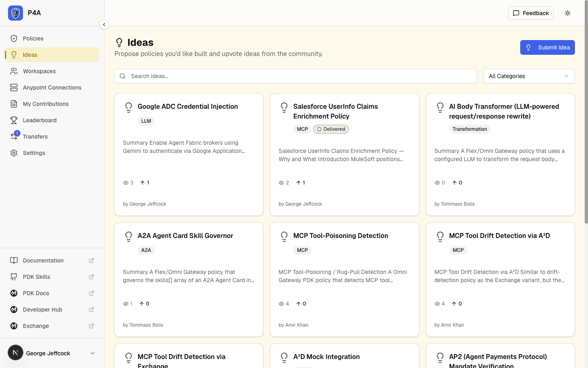The height and width of the screenshot is (368, 588).
Task: Open the Exchange external link
Action: (52, 326)
